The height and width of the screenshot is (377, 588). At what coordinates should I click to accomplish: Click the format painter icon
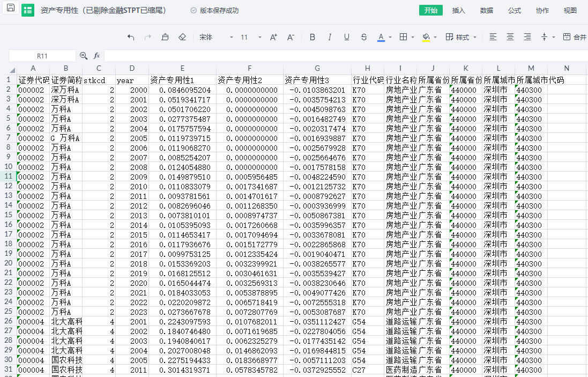(165, 37)
